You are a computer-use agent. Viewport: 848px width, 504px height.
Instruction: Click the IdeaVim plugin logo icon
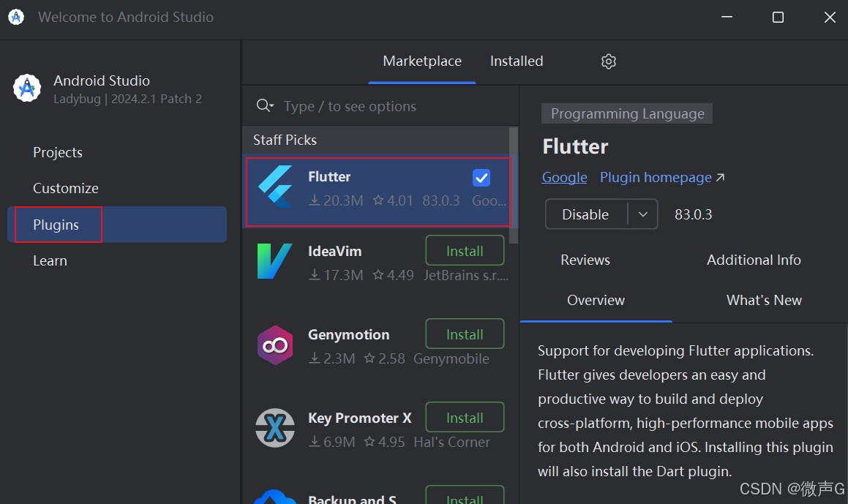pyautogui.click(x=274, y=261)
